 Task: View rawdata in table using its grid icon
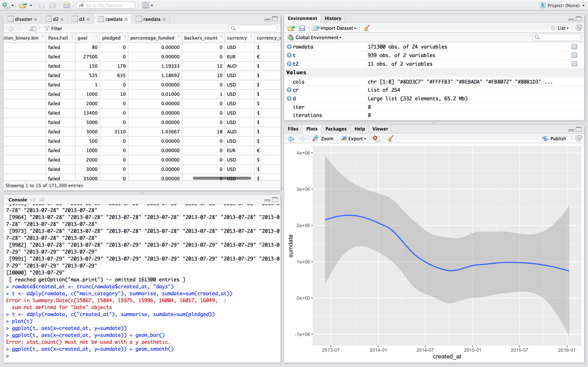pos(574,47)
